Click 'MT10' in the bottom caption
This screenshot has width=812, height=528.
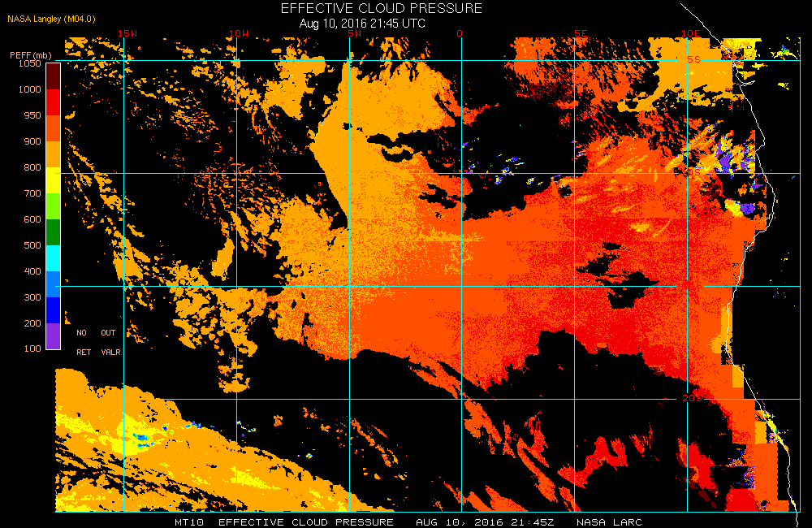[x=189, y=522]
